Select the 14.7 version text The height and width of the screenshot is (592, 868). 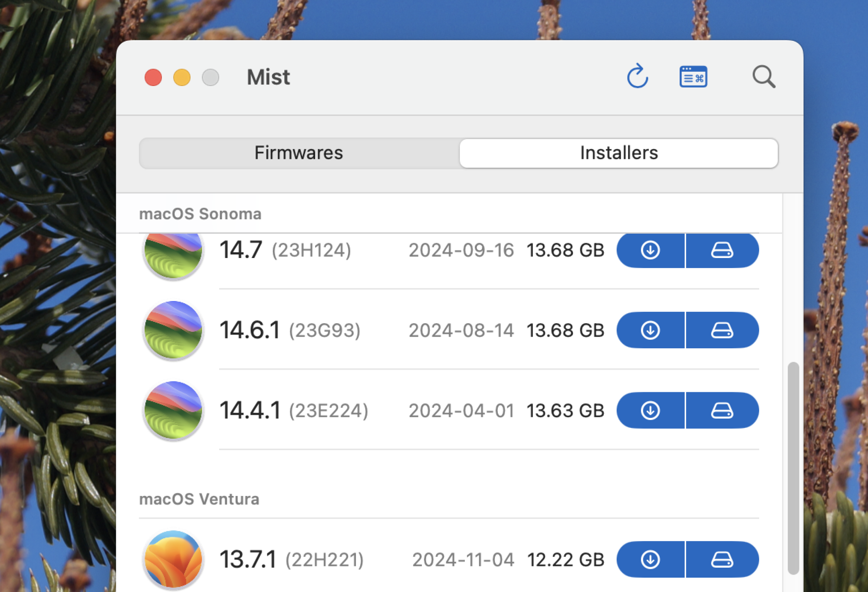241,250
